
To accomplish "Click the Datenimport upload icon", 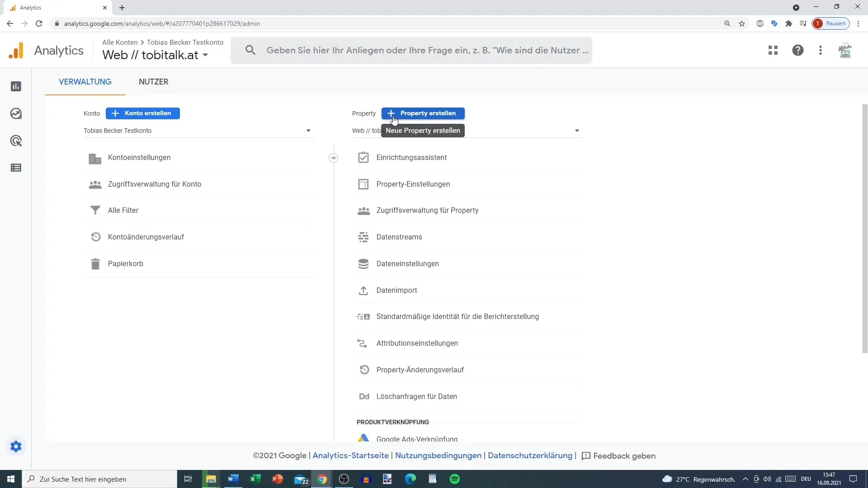I will [363, 290].
